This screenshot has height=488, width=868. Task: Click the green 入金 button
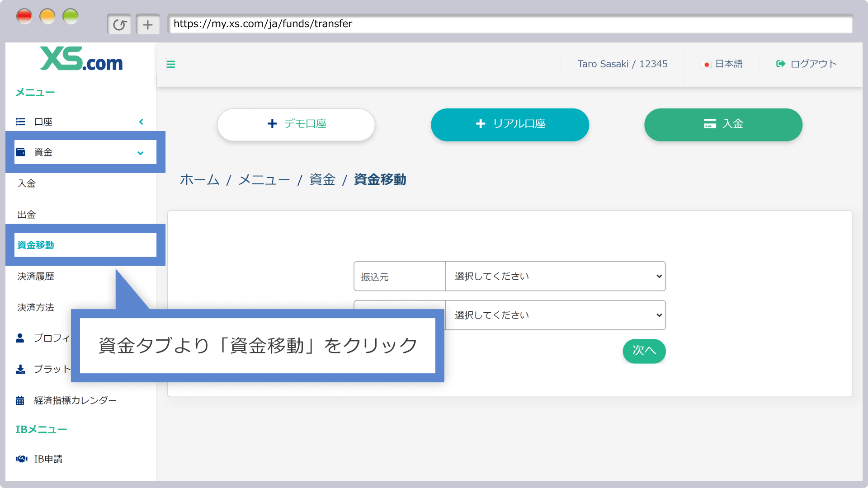[723, 124]
